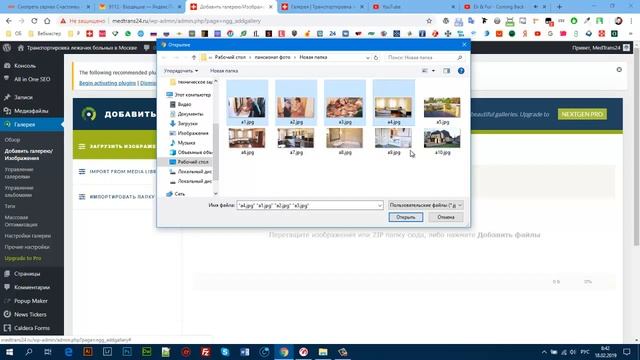Switch to the YouTube browser tab
This screenshot has width=640, height=360.
[x=413, y=7]
